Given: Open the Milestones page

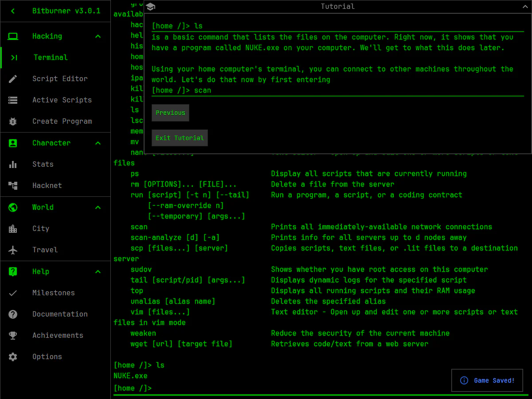Looking at the screenshot, I should [x=55, y=293].
